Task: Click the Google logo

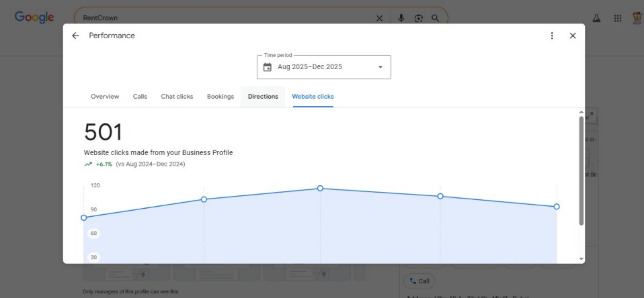Action: click(34, 17)
